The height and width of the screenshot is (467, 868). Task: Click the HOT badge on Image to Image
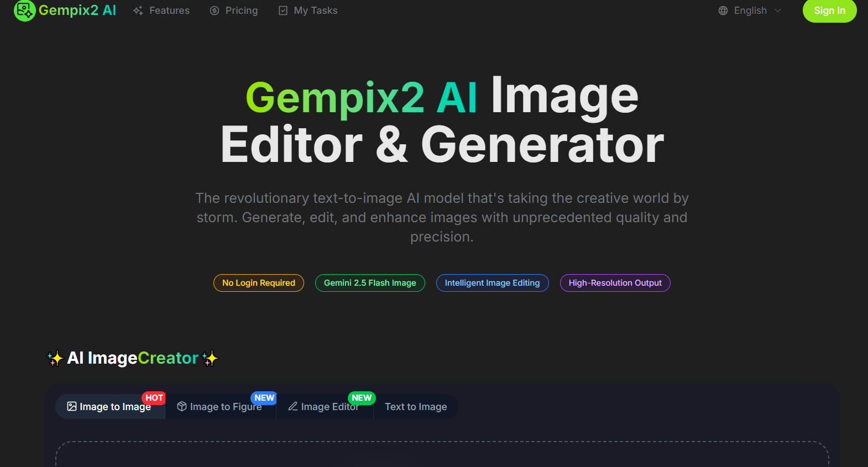coord(154,398)
